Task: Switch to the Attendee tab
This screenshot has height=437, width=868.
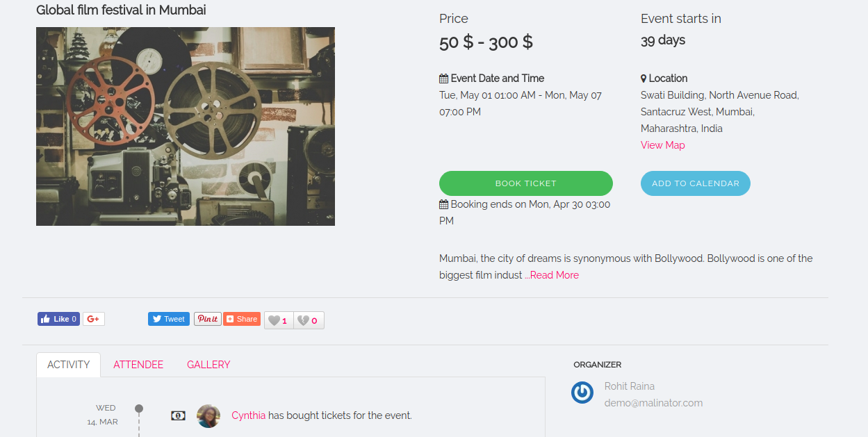Action: pos(138,365)
